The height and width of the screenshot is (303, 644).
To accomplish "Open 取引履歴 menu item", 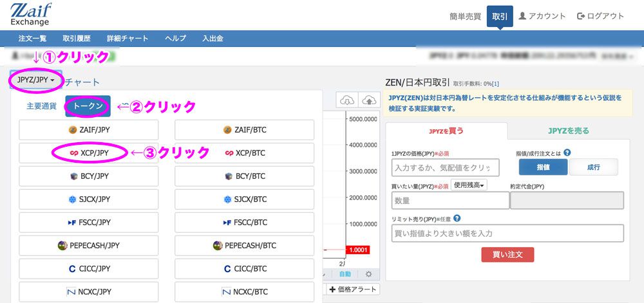I will [77, 39].
